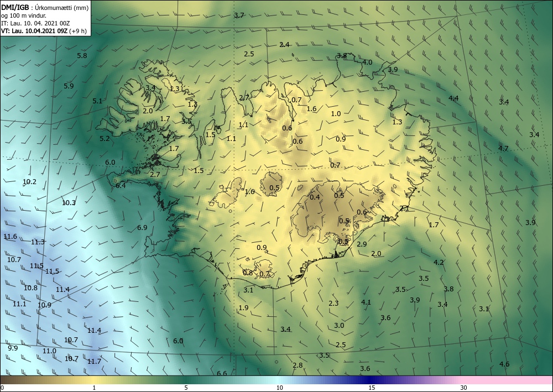The image size is (553, 392).
Task: Click the 4.6 value at lower right
Action: click(505, 364)
